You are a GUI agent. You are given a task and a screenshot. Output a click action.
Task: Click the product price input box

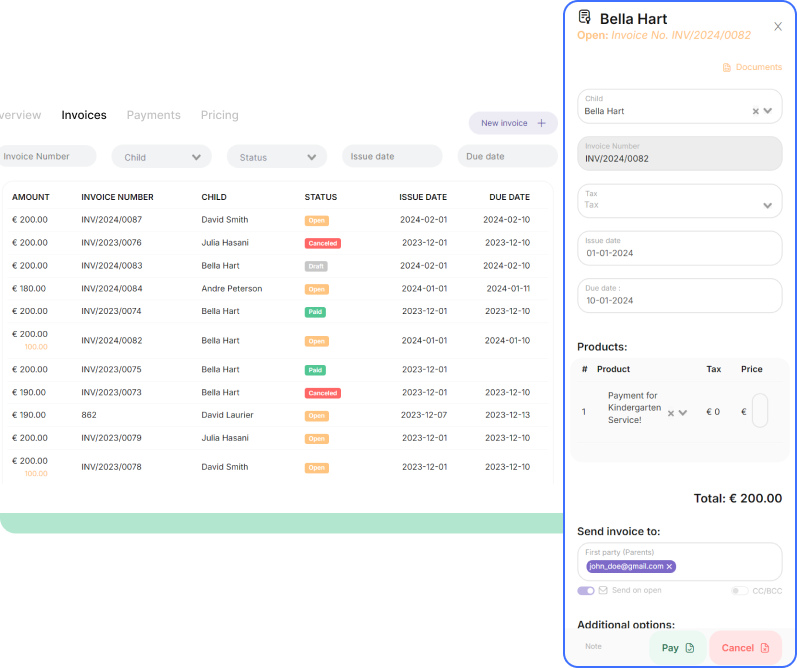click(760, 410)
